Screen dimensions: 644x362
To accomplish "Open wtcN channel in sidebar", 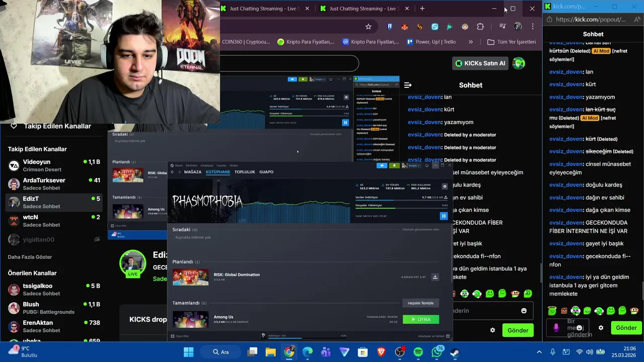I will point(54,221).
